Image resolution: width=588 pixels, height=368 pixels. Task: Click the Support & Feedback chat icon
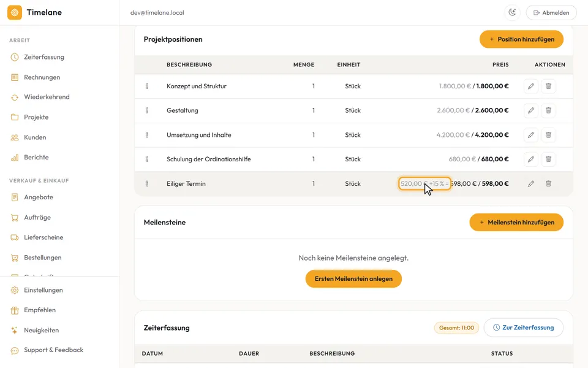pos(15,350)
